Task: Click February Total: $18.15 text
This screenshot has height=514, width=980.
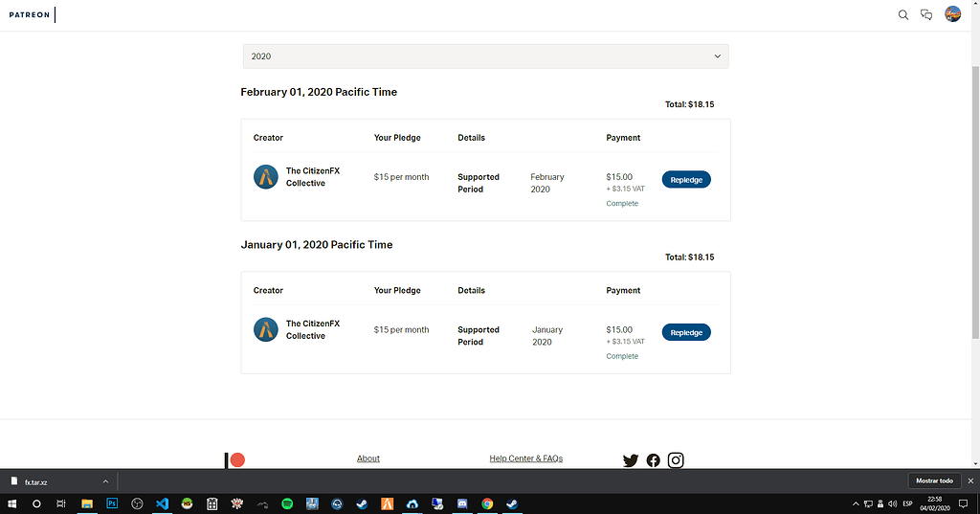Action: [689, 104]
